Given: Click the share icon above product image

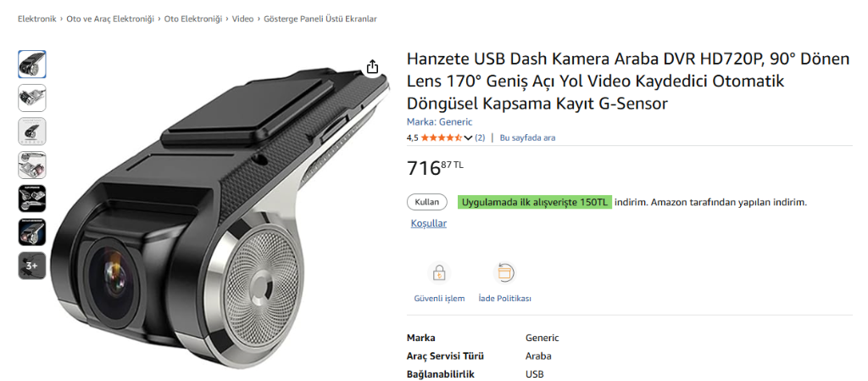Looking at the screenshot, I should pos(372,67).
